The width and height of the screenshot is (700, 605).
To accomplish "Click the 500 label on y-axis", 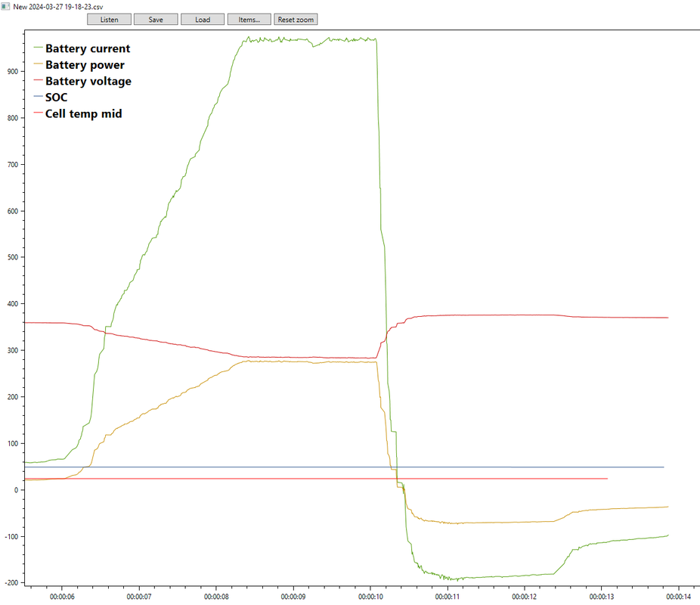I will (x=13, y=257).
